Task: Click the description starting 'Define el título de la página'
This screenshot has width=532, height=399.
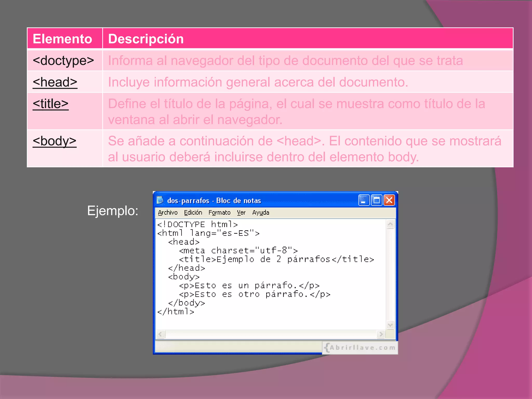Action: [296, 112]
